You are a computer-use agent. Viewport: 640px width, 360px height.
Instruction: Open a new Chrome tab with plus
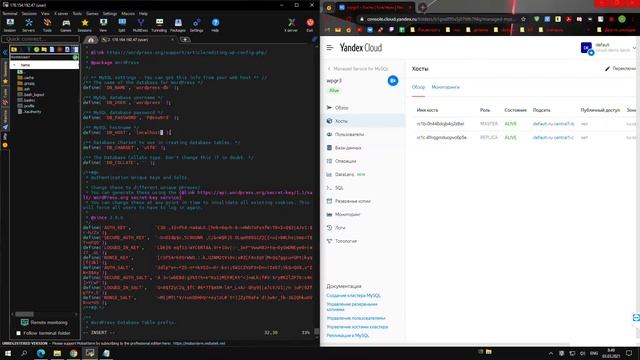coord(422,7)
